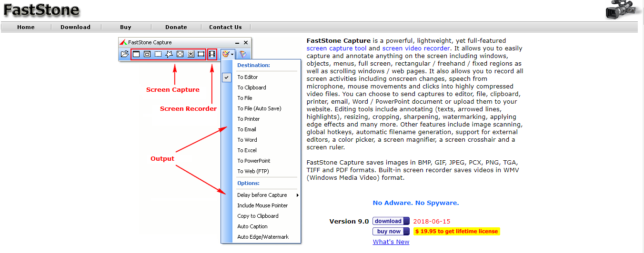644x253 pixels.
Task: Minimize the FastStone Capture toolbar
Action: [x=237, y=43]
